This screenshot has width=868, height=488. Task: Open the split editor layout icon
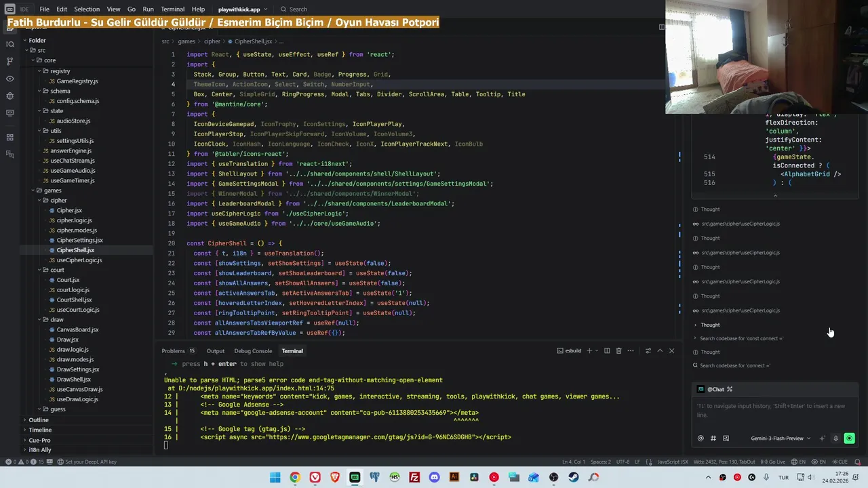click(661, 27)
